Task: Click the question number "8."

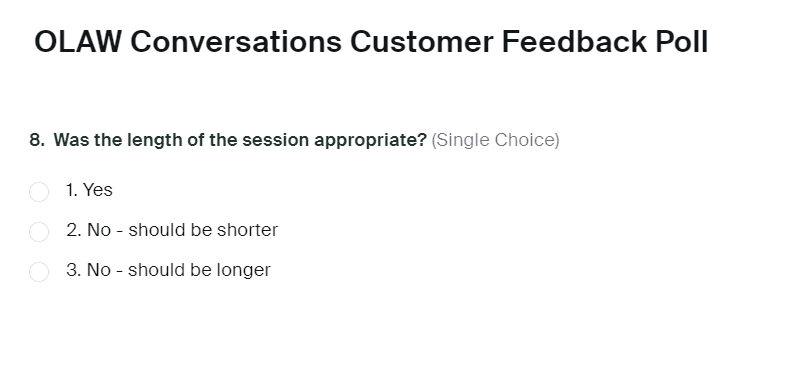Action: (37, 140)
